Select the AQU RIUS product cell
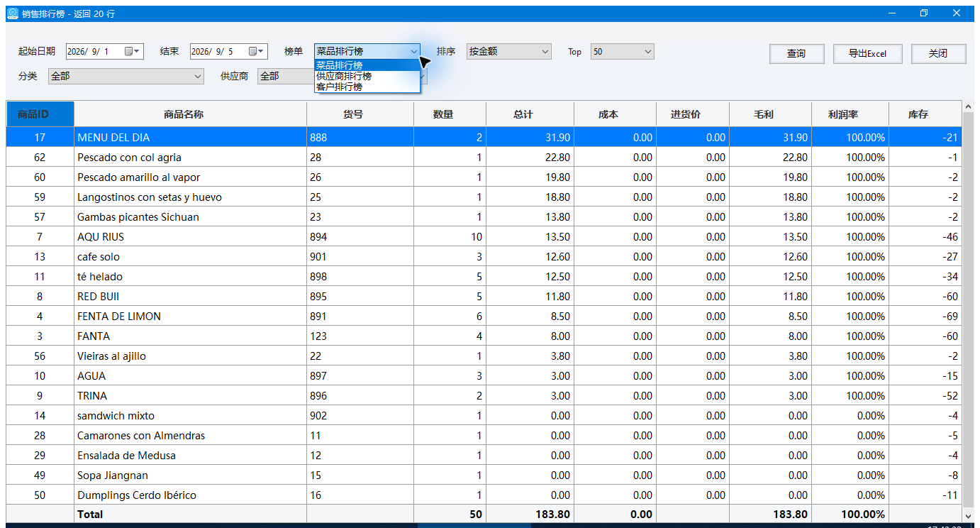980x528 pixels. pyautogui.click(x=190, y=237)
